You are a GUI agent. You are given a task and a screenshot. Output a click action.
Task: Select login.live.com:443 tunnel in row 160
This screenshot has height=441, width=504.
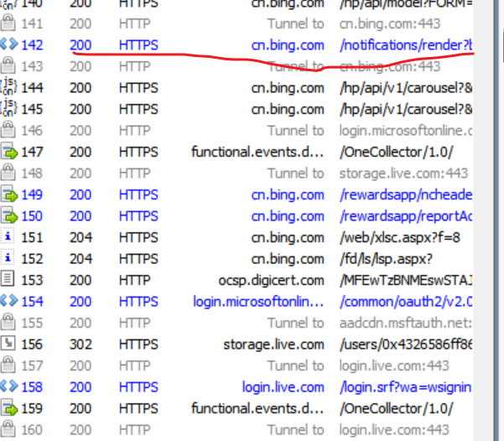394,430
